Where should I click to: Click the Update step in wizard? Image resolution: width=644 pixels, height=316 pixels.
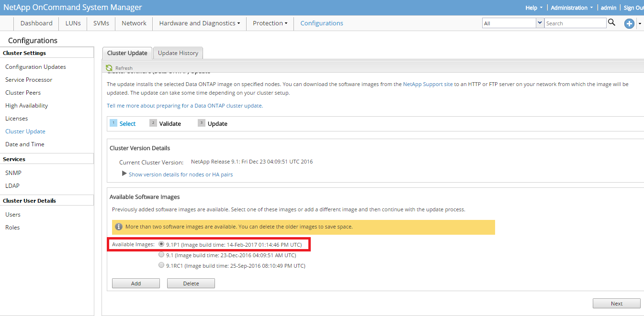click(213, 123)
